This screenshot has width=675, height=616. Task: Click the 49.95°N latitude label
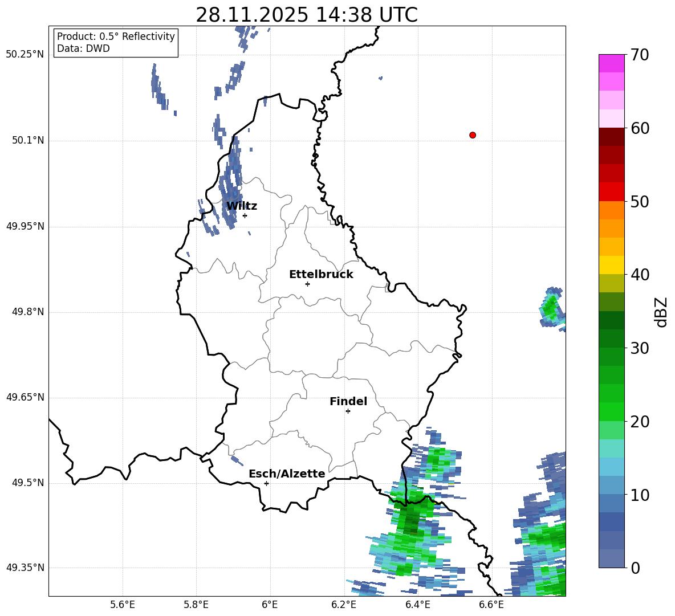click(25, 226)
